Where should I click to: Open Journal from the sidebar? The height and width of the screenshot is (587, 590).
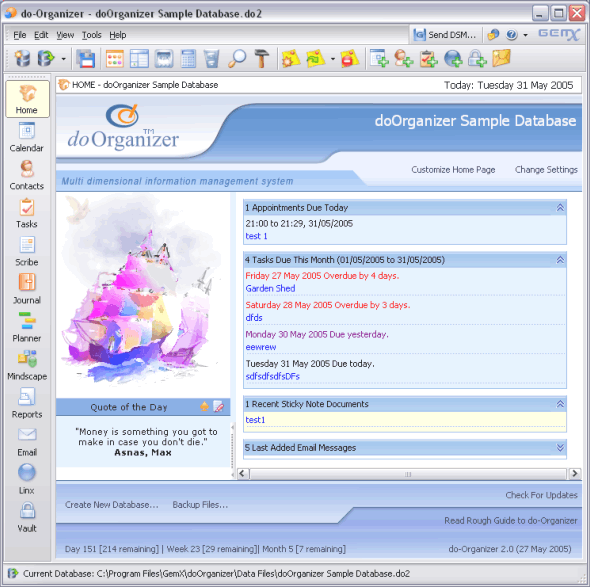coord(27,289)
